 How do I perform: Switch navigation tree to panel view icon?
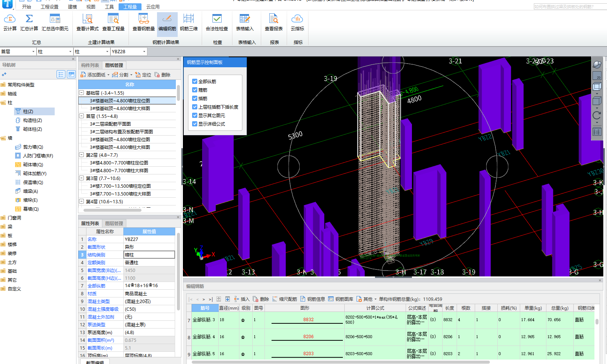(71, 74)
